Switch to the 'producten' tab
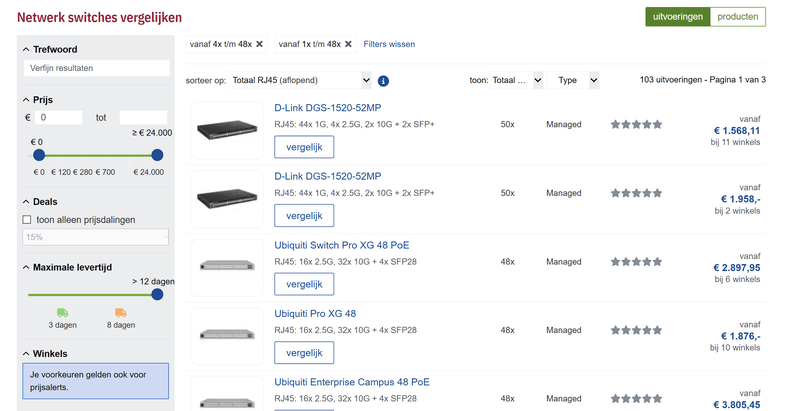The width and height of the screenshot is (800, 411). pyautogui.click(x=737, y=17)
